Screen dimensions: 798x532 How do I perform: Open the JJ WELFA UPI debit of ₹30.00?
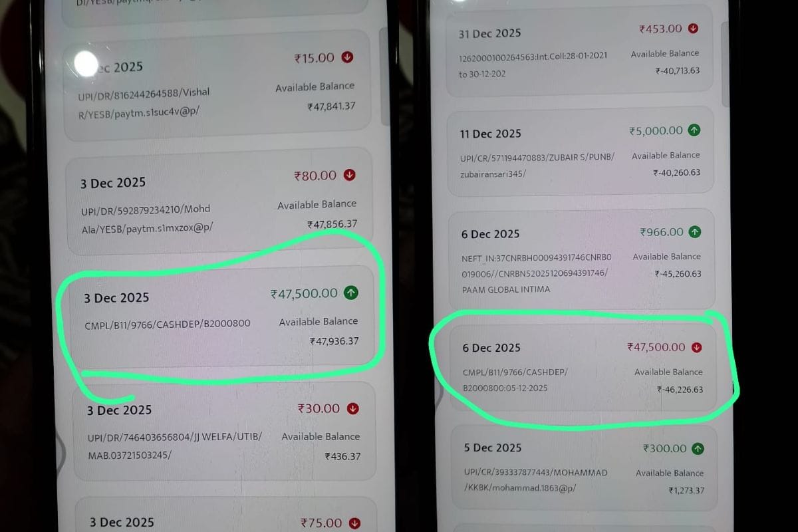tap(224, 432)
